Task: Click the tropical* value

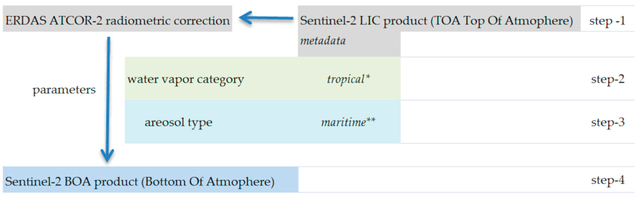Action: [x=348, y=79]
